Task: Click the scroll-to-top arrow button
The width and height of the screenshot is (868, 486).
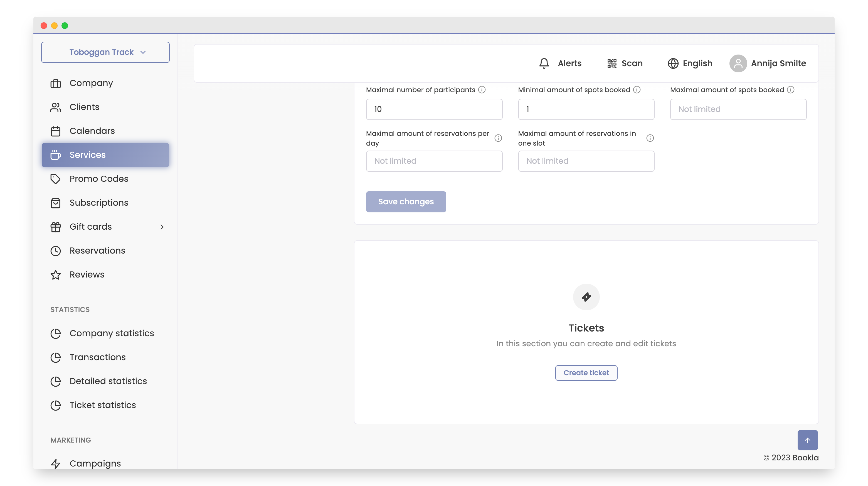Action: 807,440
